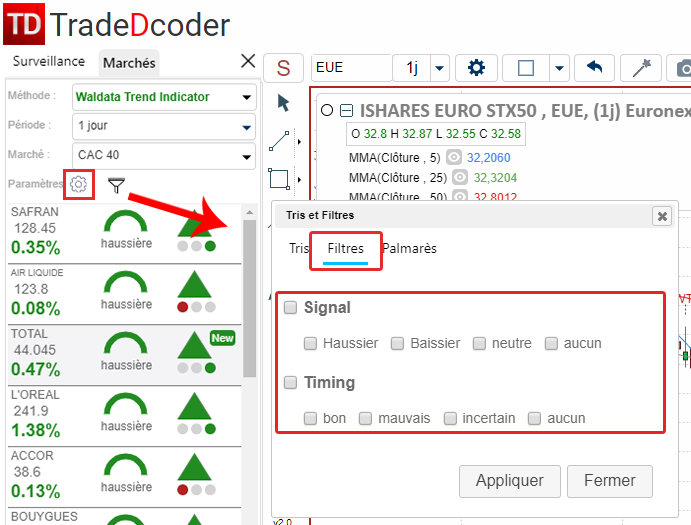The height and width of the screenshot is (525, 691).
Task: Close the Tris et Filtres dialog
Action: pos(662,216)
